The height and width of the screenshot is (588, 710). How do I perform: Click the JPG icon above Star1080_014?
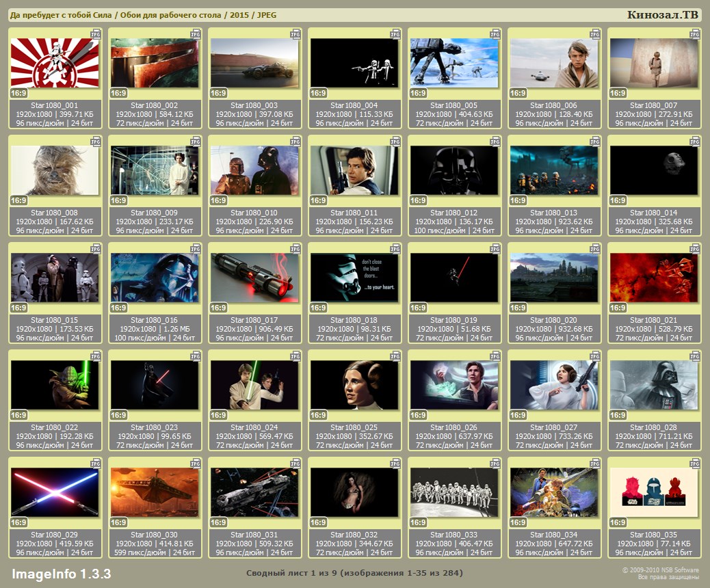(x=694, y=142)
